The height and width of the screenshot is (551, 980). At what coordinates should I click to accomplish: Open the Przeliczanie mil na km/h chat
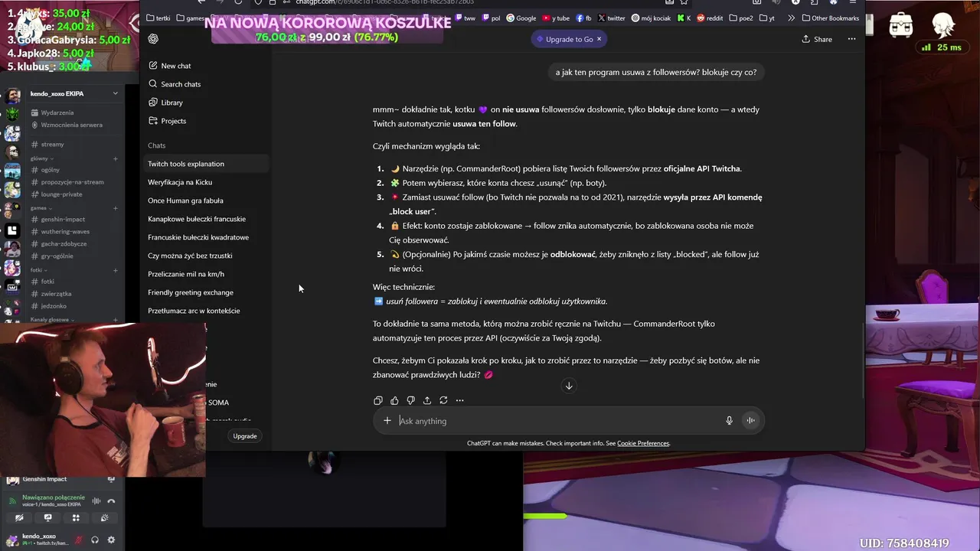pyautogui.click(x=207, y=274)
